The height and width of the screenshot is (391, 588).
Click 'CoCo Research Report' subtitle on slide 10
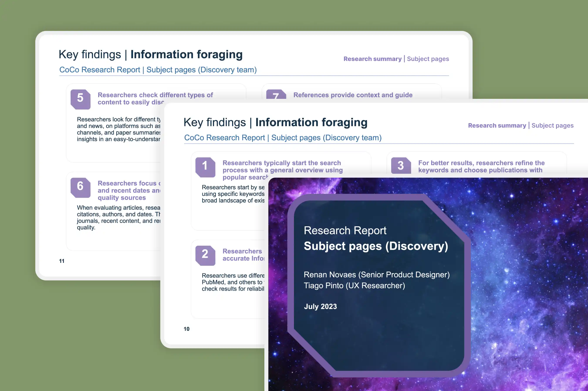pos(224,137)
